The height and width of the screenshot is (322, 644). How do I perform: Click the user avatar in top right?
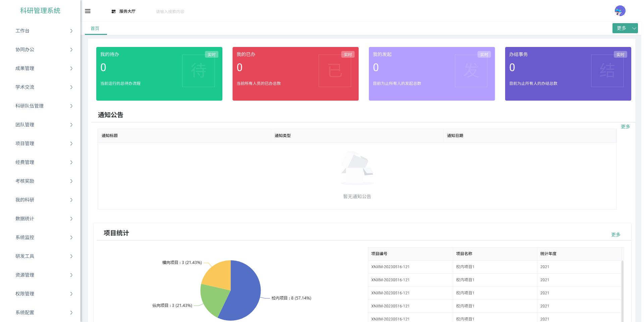(x=620, y=11)
